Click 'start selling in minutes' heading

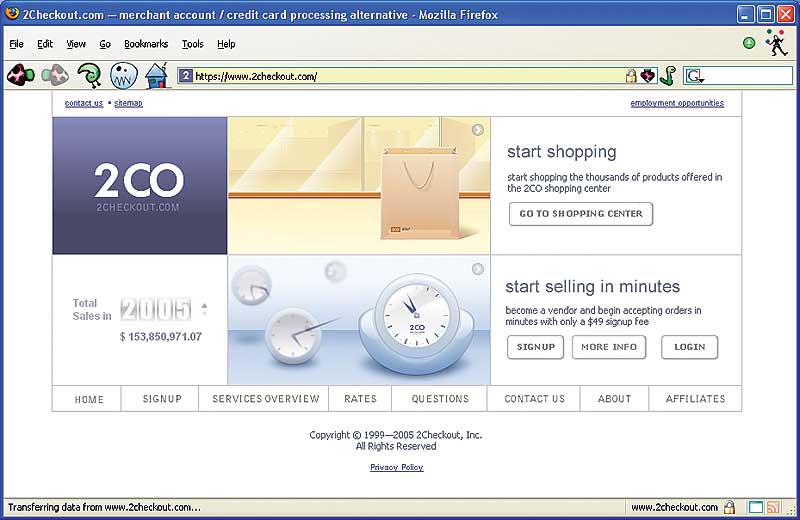(x=592, y=286)
